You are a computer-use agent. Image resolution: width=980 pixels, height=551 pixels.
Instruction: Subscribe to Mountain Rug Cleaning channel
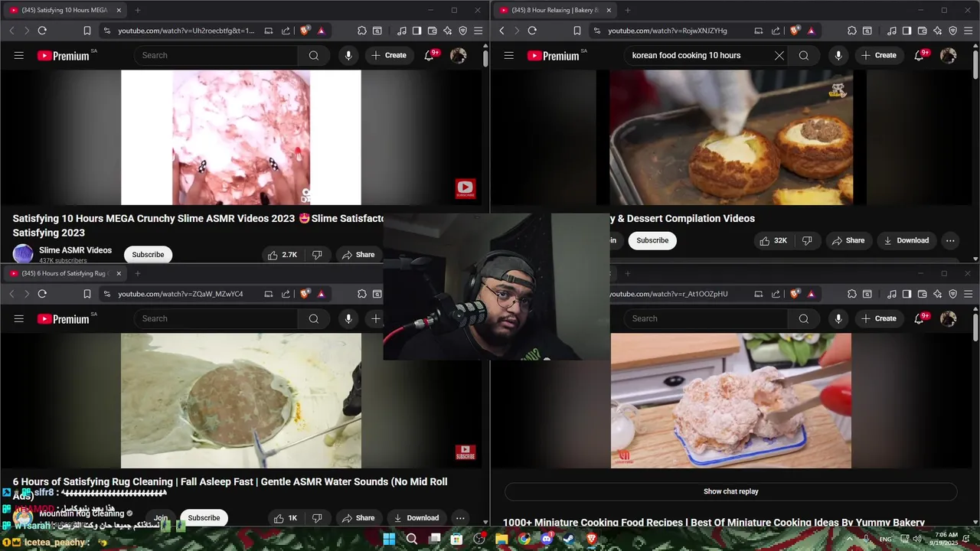point(204,518)
